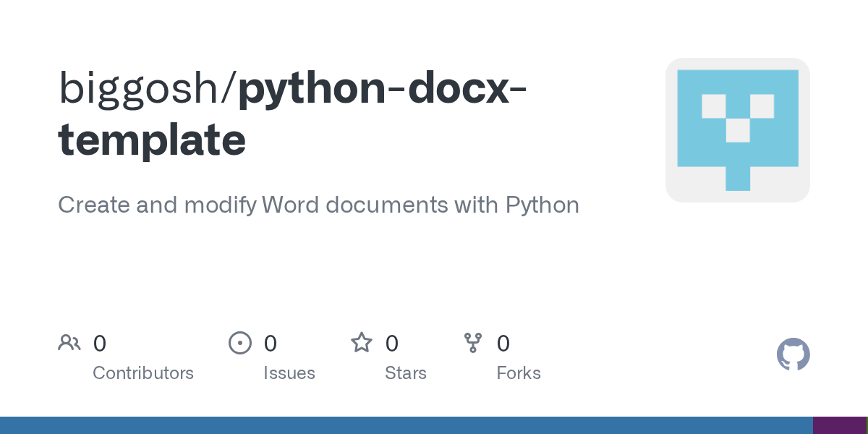868x434 pixels.
Task: Click the stars count 0
Action: pos(392,344)
